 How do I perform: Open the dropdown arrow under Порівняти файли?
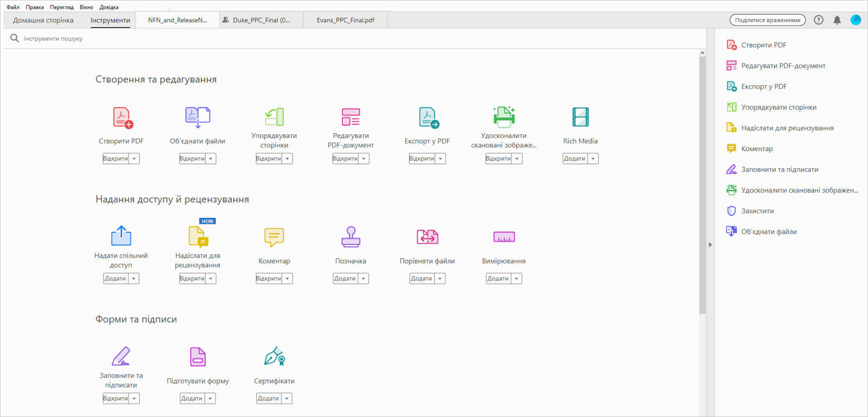click(x=440, y=278)
